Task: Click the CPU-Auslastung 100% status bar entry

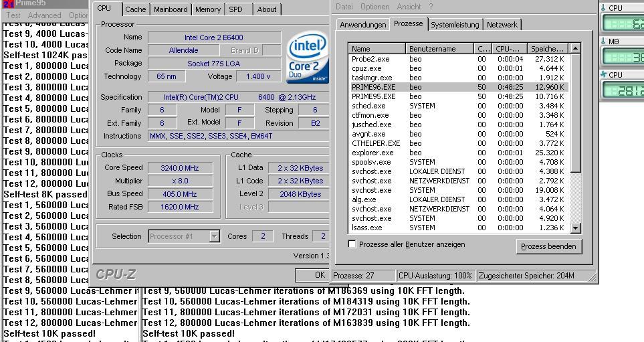Action: point(435,276)
